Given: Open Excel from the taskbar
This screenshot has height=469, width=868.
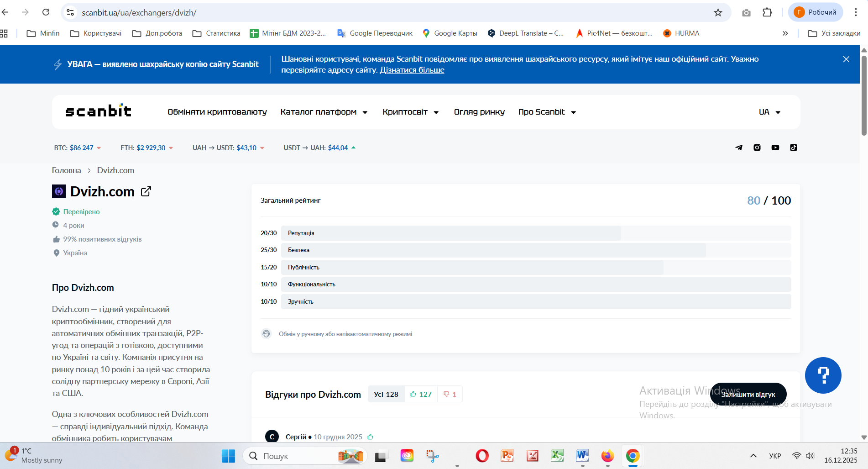Looking at the screenshot, I should [x=557, y=456].
